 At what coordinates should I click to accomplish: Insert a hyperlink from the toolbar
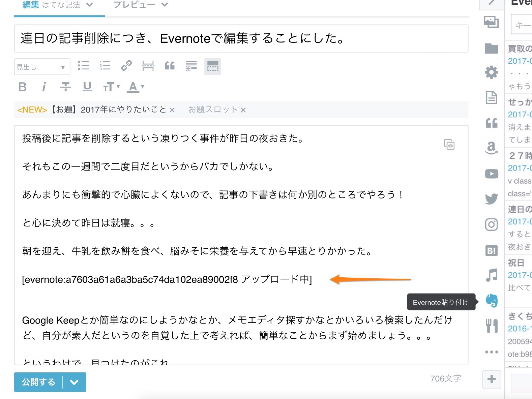126,66
